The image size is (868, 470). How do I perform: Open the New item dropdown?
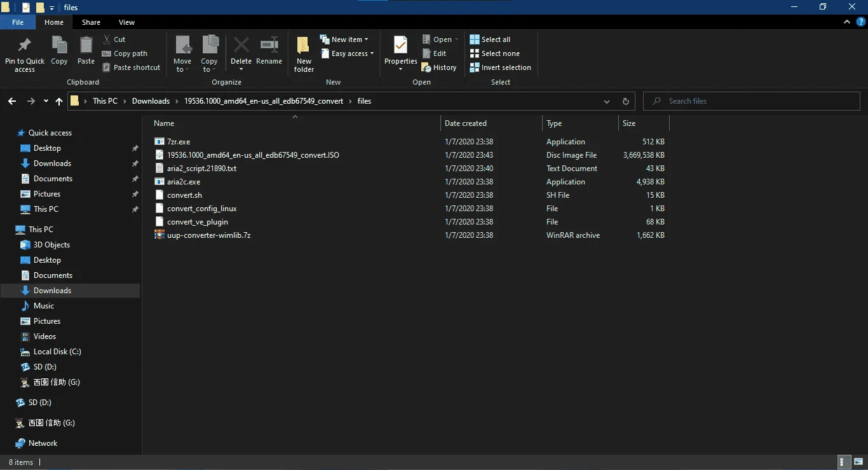point(344,39)
